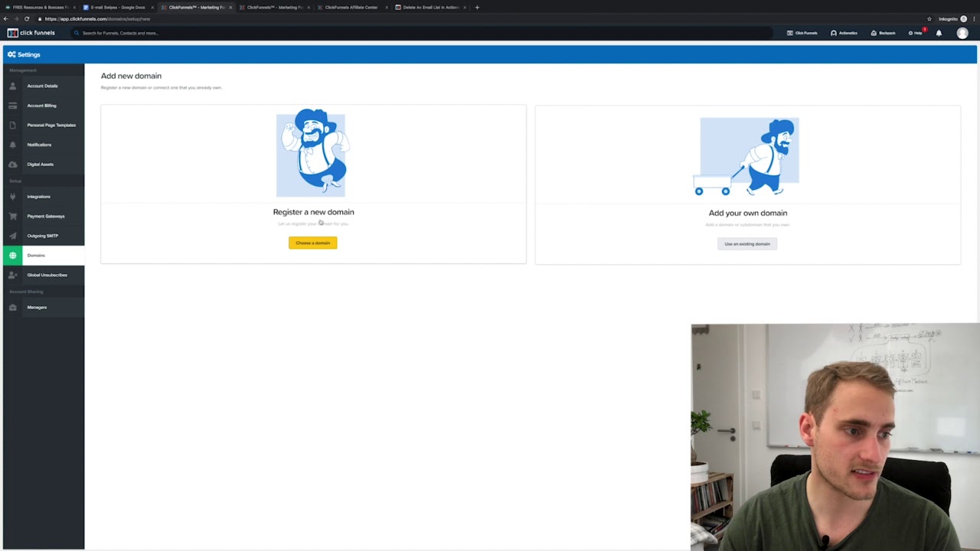980x551 pixels.
Task: Click the Outgoing SMTP paper plane icon
Action: coord(12,236)
